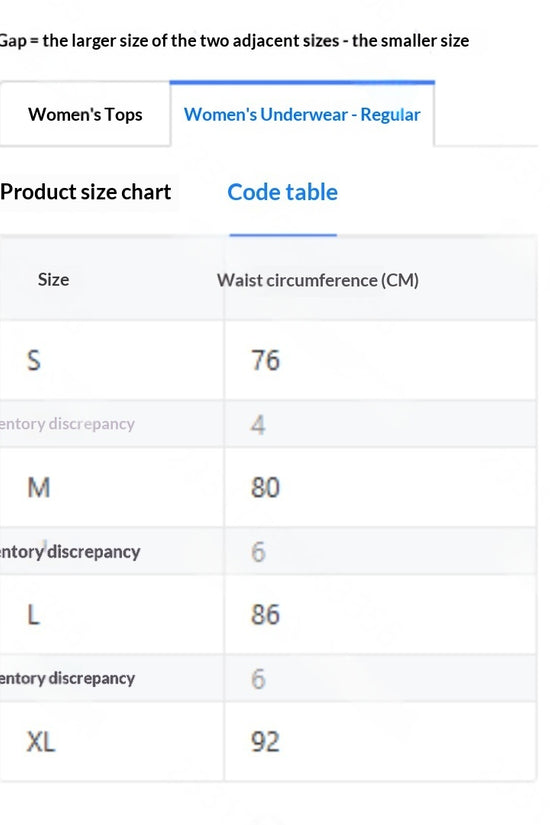Click the waist value 92

(265, 741)
